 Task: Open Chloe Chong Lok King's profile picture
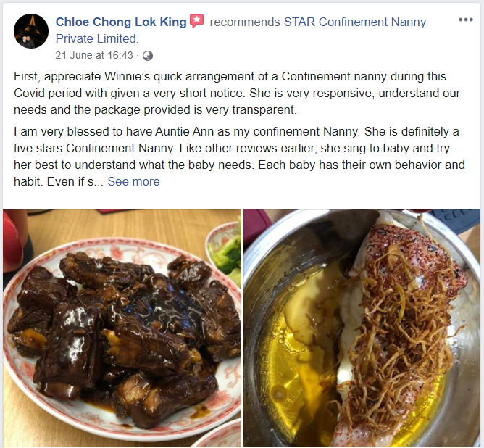click(31, 31)
